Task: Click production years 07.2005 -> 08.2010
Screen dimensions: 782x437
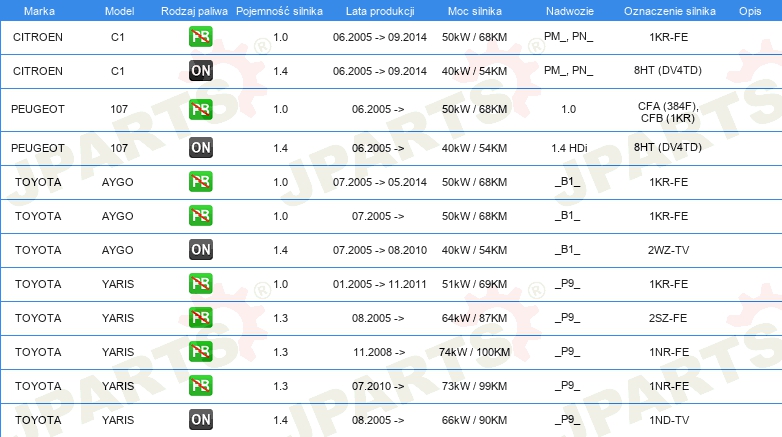Action: click(x=380, y=250)
